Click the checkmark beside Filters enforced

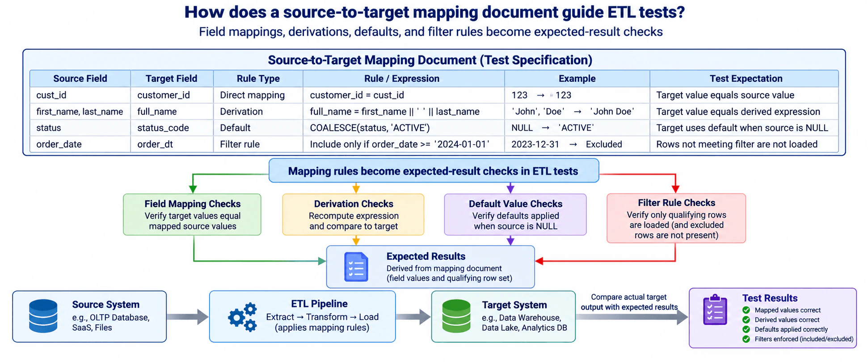point(746,339)
